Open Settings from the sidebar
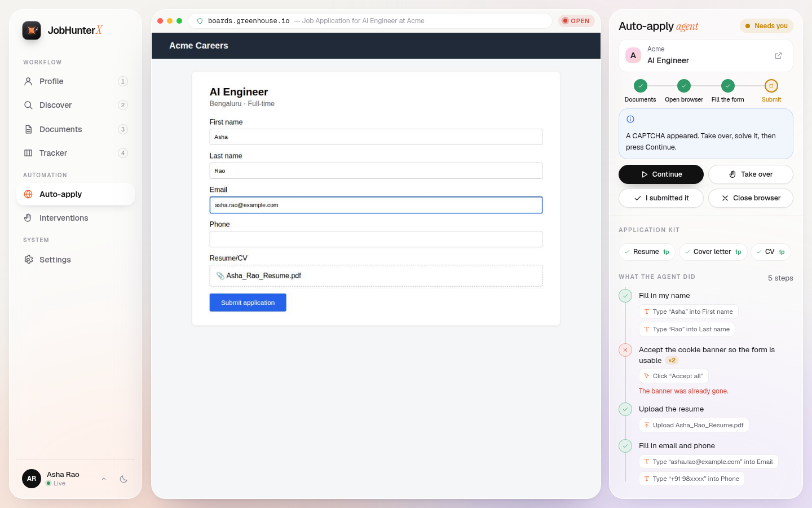812x508 pixels. [76, 260]
